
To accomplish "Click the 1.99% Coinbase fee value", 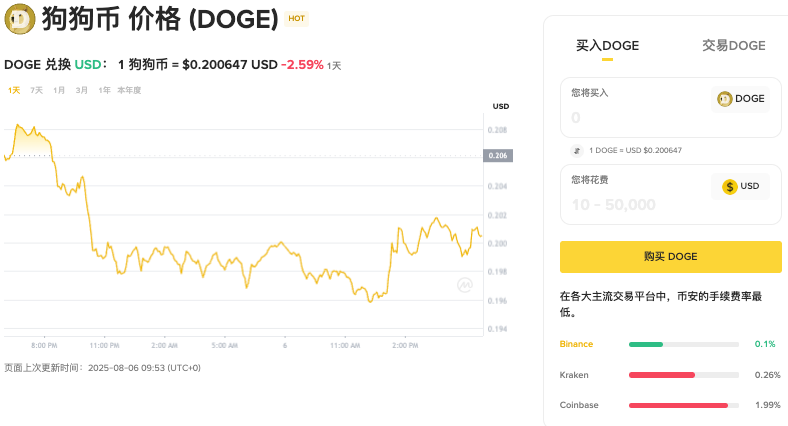I will coord(768,405).
